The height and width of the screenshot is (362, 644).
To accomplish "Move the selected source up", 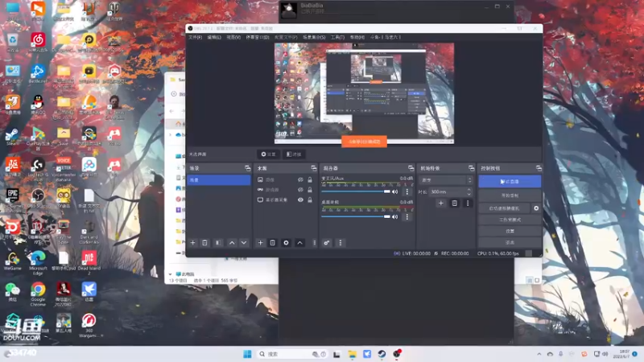I will [x=299, y=243].
